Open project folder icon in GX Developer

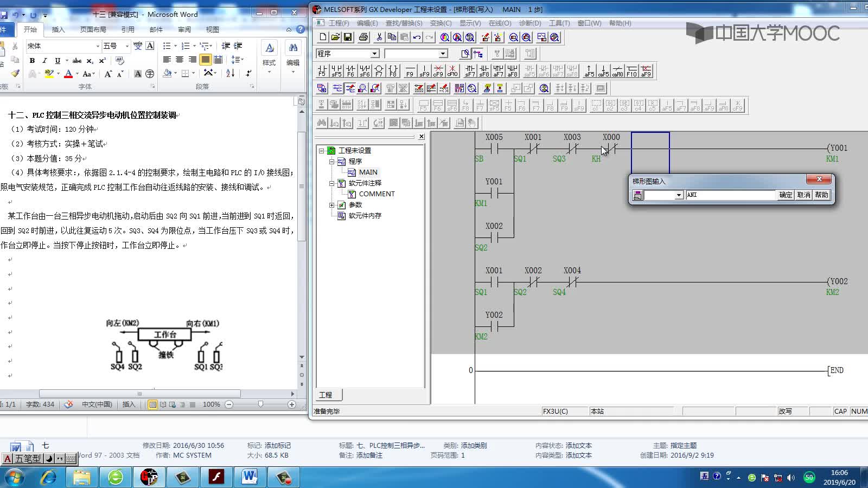tap(335, 37)
